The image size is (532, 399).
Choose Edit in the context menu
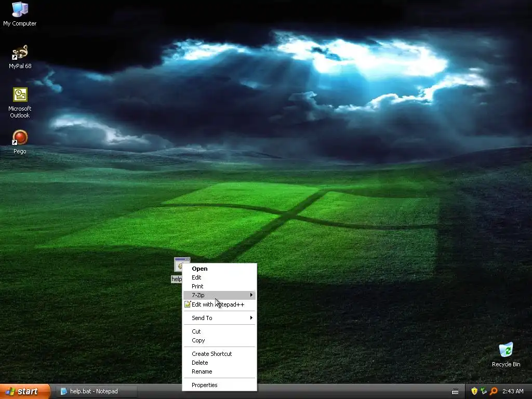pos(220,277)
